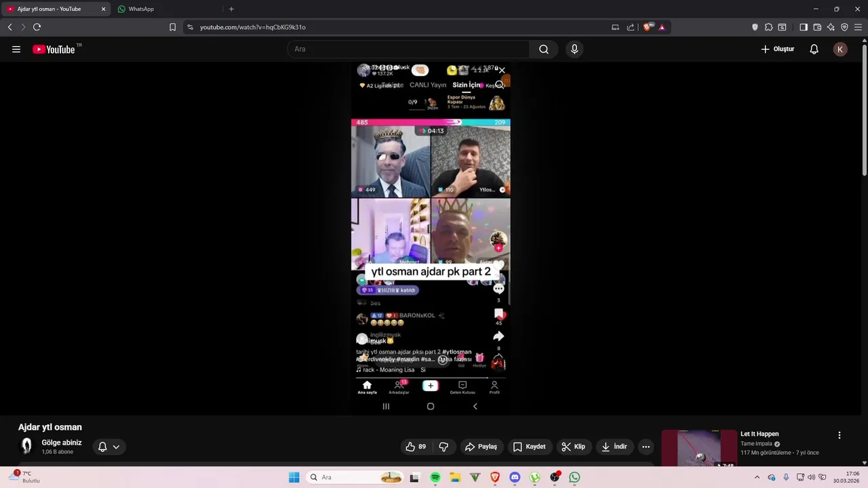Click the taskbar search box Ara

pos(354,477)
